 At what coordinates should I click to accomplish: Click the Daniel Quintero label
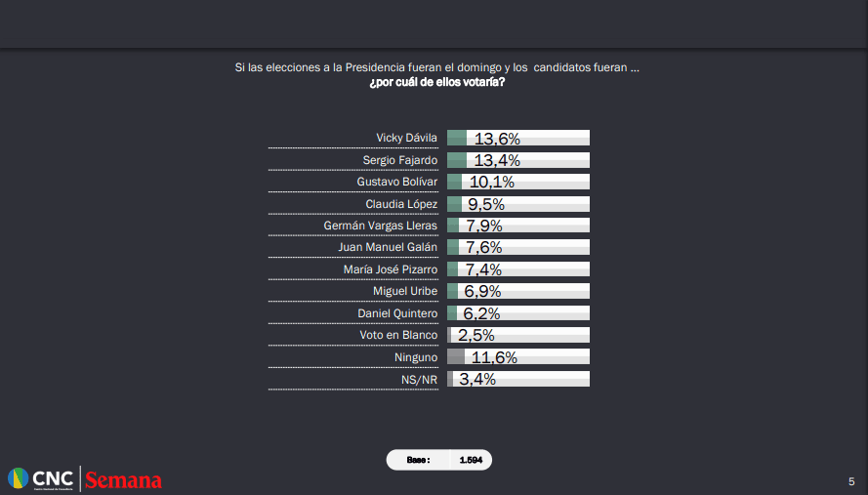(x=397, y=313)
